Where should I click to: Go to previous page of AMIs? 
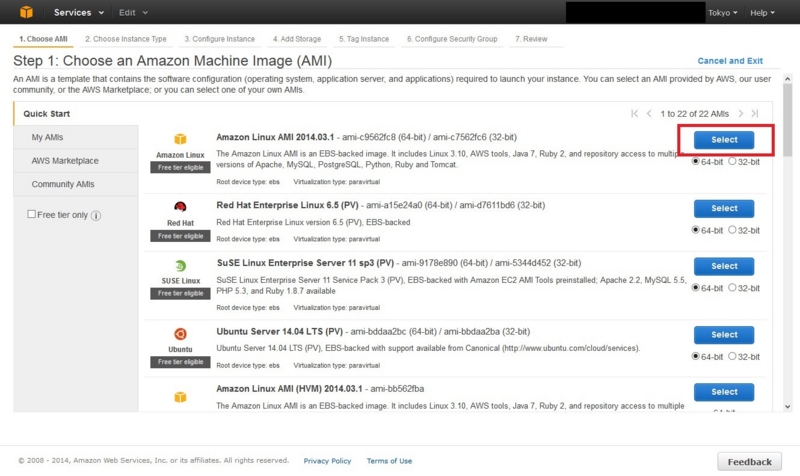click(x=649, y=113)
